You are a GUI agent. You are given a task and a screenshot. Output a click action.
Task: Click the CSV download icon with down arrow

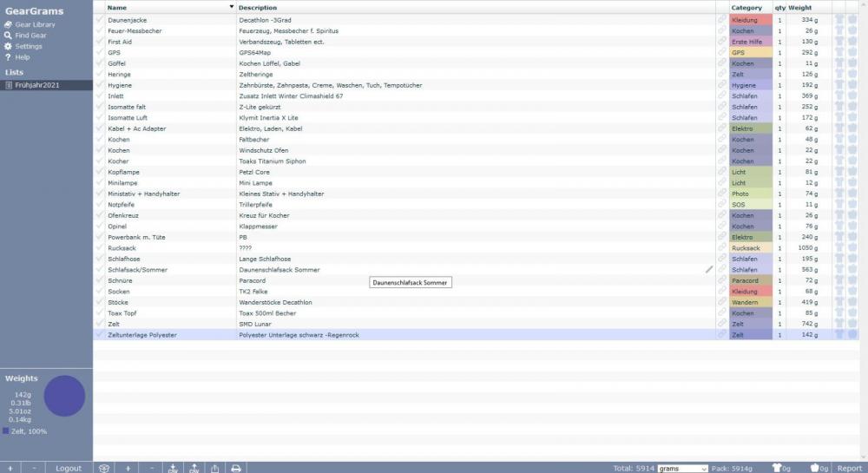click(x=173, y=468)
